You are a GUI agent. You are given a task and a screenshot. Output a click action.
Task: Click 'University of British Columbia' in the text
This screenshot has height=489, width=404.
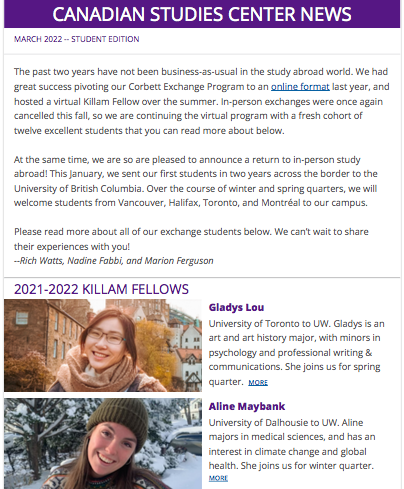(79, 189)
